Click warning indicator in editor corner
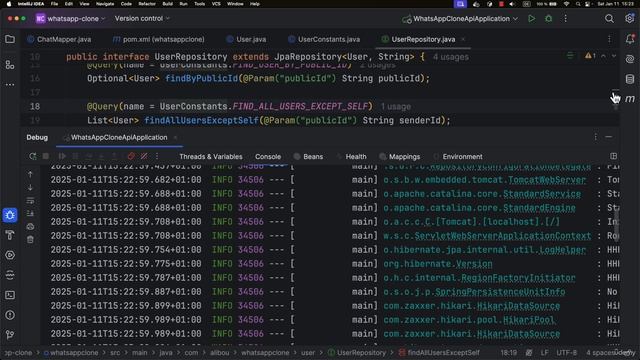This screenshot has height=360, width=640. point(590,56)
